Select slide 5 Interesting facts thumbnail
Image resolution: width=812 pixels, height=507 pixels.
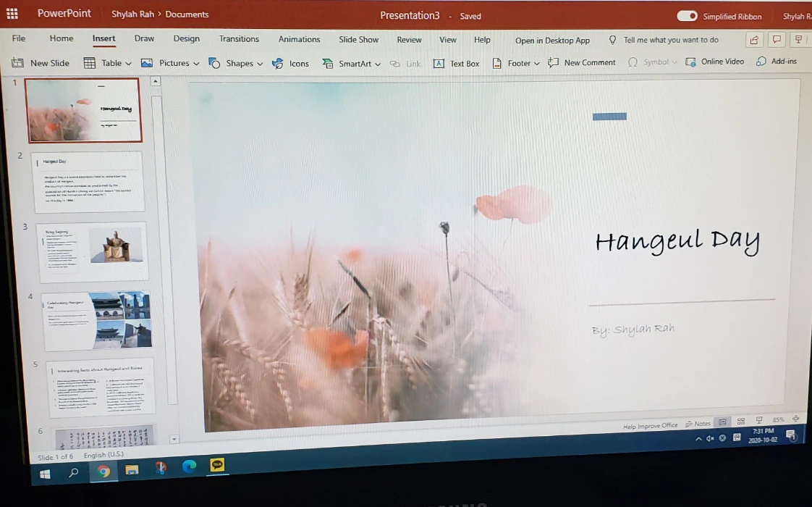(x=101, y=387)
